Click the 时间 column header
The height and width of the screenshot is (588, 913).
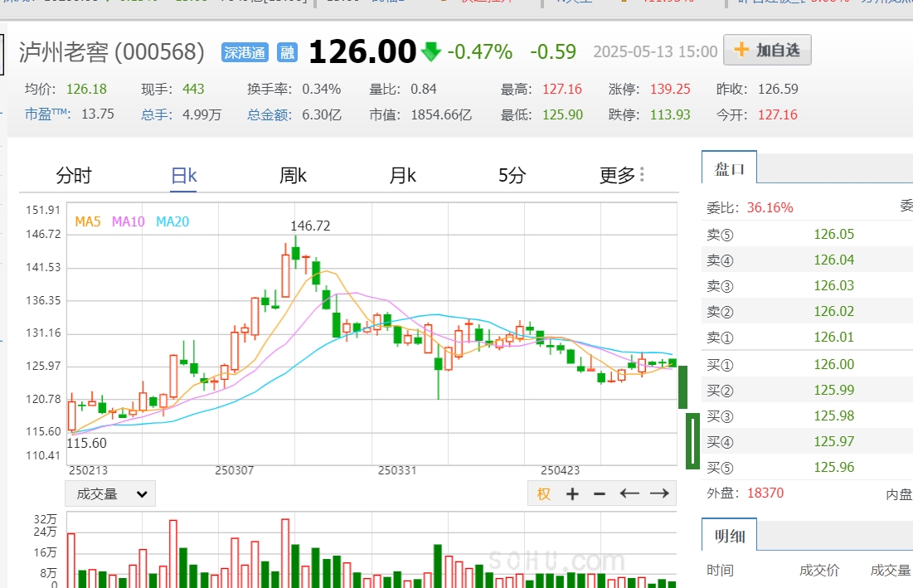click(721, 571)
